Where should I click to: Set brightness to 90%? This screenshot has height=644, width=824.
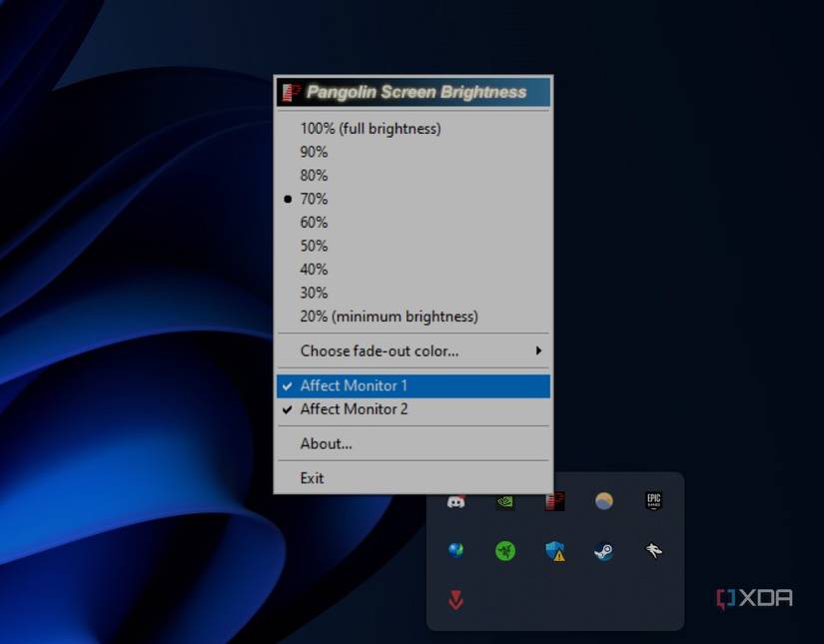(413, 153)
